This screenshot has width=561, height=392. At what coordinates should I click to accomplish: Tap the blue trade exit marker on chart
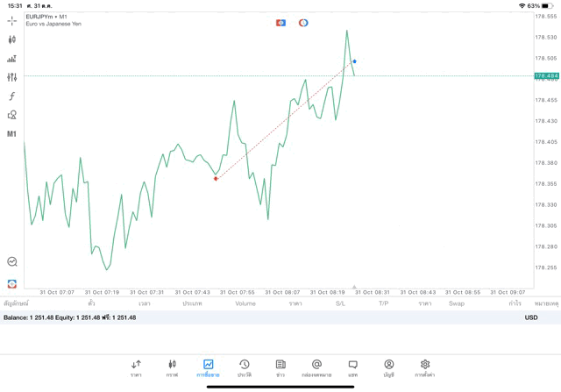[354, 61]
